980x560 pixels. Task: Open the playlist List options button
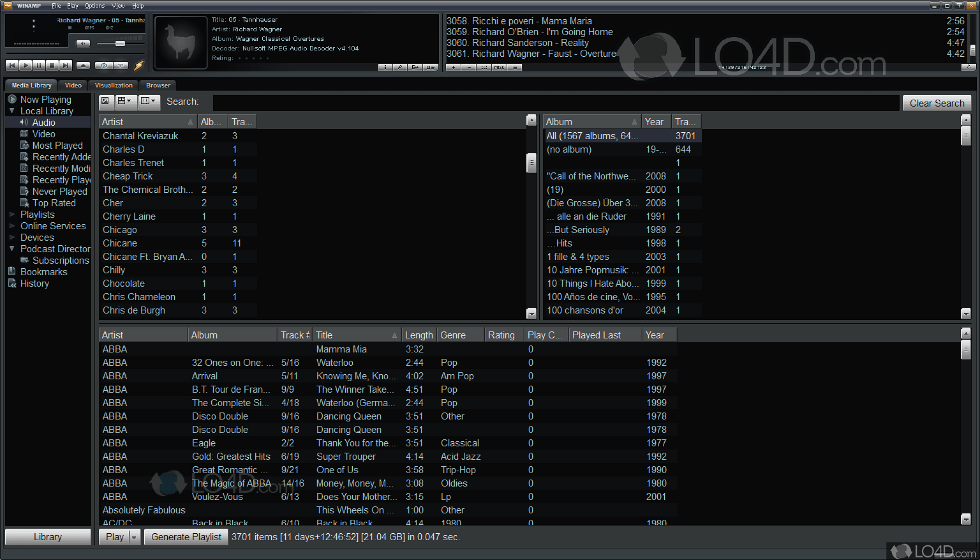click(x=515, y=67)
